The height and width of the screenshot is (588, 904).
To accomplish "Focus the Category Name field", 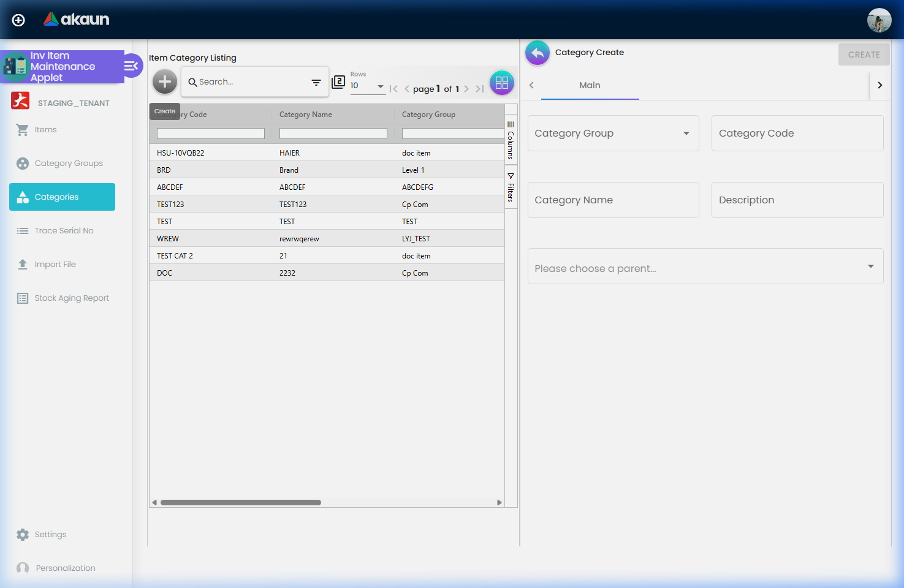I will (613, 200).
